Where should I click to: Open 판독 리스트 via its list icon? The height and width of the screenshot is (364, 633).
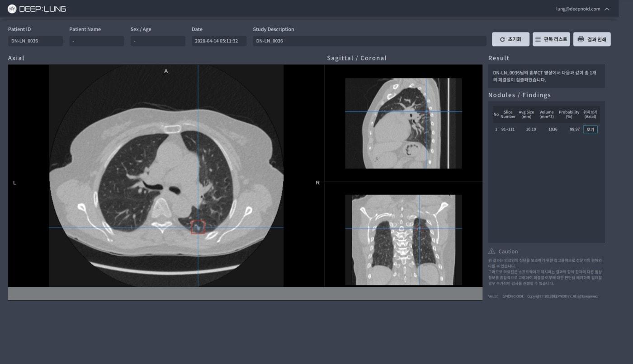[x=538, y=39]
